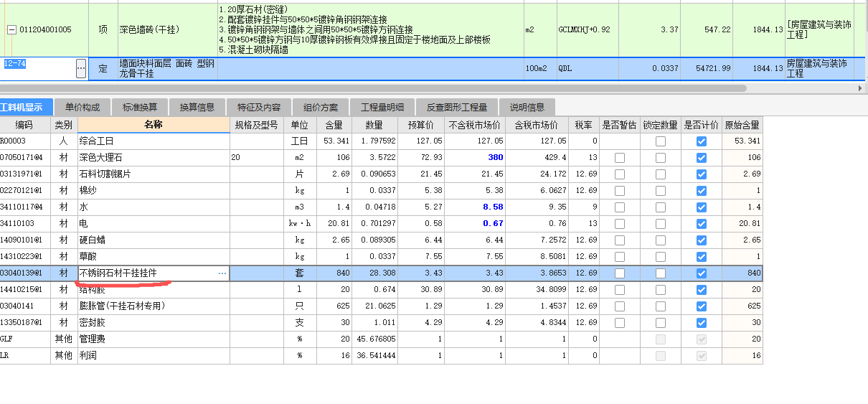This screenshot has height=404, width=868.
Task: Toggle 是否暂估 checkbox for 深色大理石
Action: (619, 158)
